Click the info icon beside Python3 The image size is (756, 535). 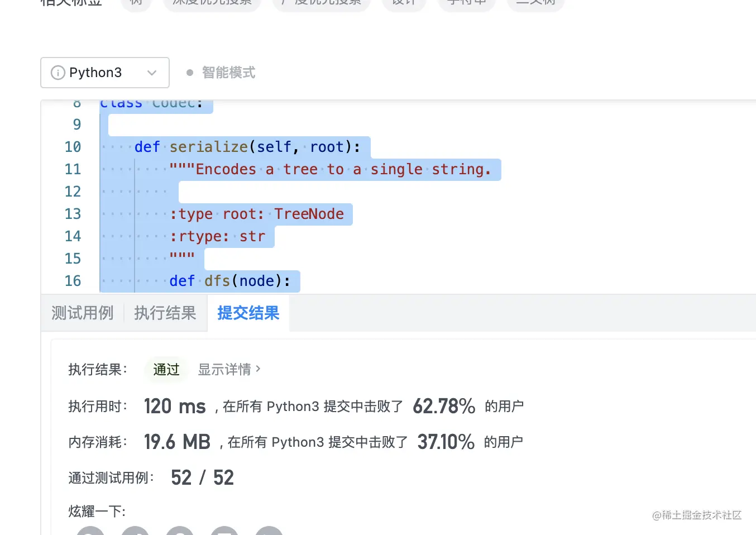point(58,73)
